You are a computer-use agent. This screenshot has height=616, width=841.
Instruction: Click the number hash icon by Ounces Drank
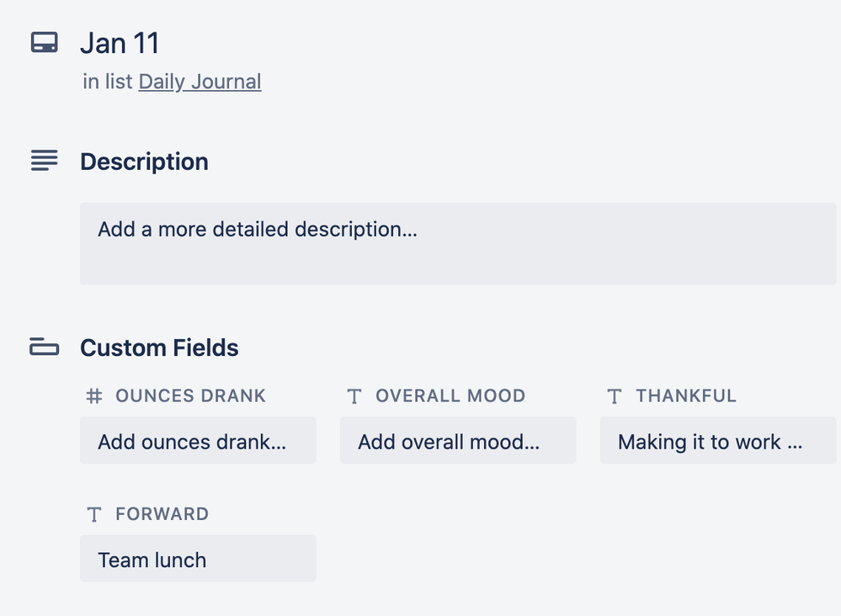pyautogui.click(x=94, y=396)
